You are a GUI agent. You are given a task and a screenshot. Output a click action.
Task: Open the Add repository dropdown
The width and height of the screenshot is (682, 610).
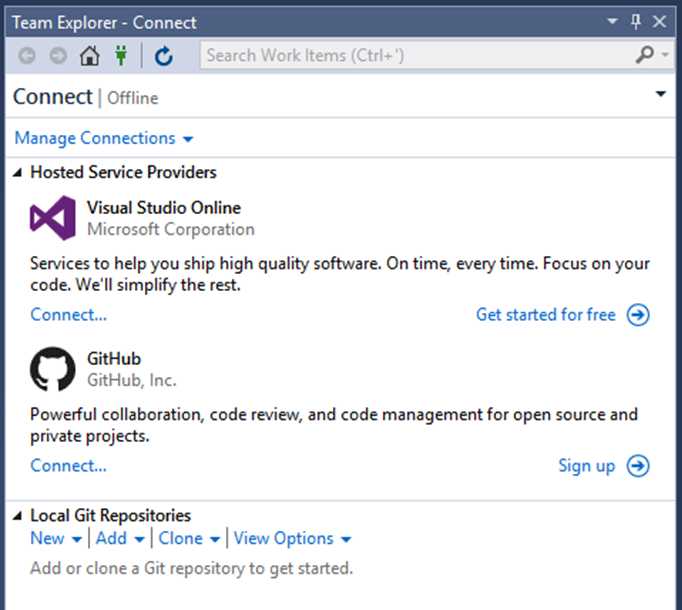(120, 539)
